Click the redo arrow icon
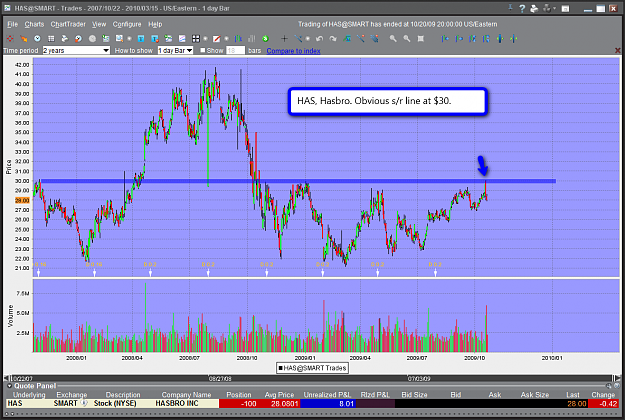Screen dimensions: 625x420 pos(333,39)
